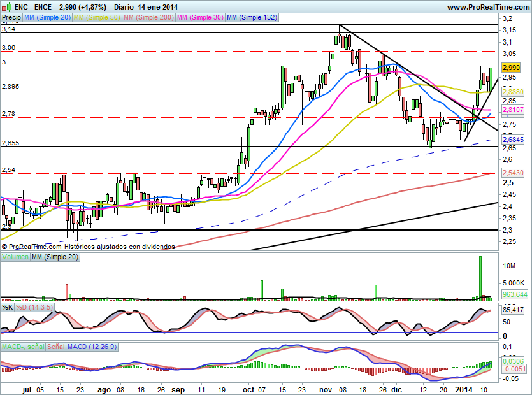Click the candlestick chart icon beside ENC
This screenshot has height=395, width=532.
(x=6, y=7)
